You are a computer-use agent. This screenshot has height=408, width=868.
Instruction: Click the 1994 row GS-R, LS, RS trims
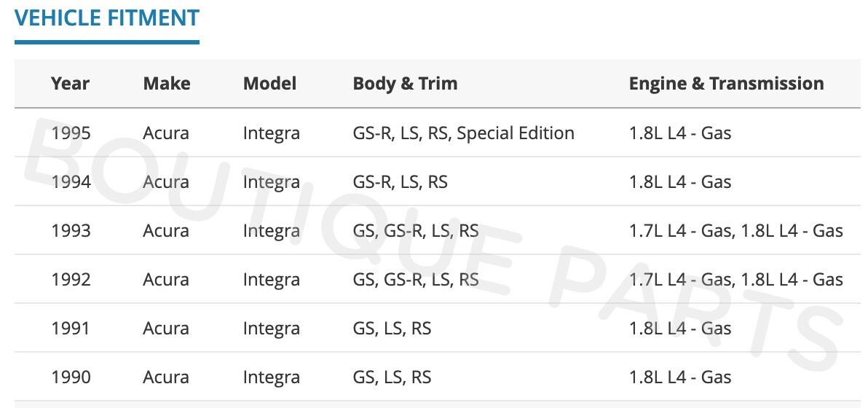(400, 182)
